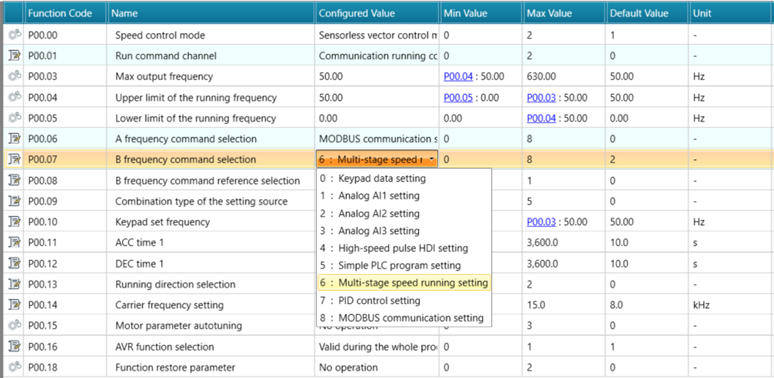The width and height of the screenshot is (774, 378).
Task: Sort by Min Value column header
Action: tap(481, 13)
